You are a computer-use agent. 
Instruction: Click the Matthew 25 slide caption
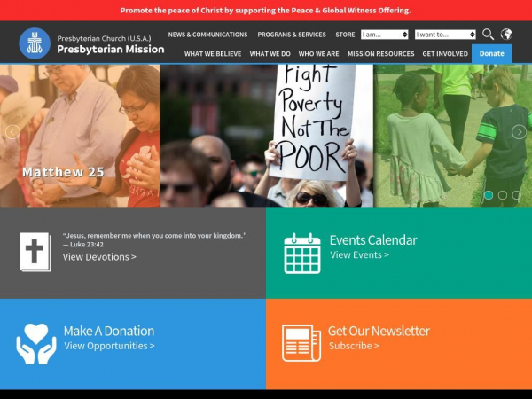pos(63,172)
